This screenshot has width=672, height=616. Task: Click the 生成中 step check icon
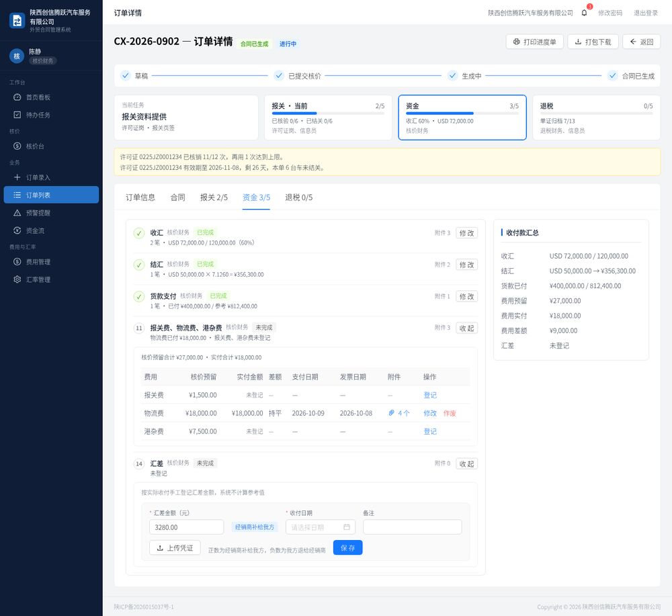(452, 75)
